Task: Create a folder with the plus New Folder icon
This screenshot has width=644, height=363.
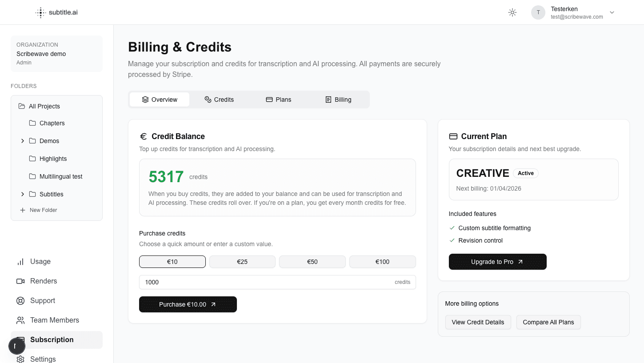Action: coord(22,210)
